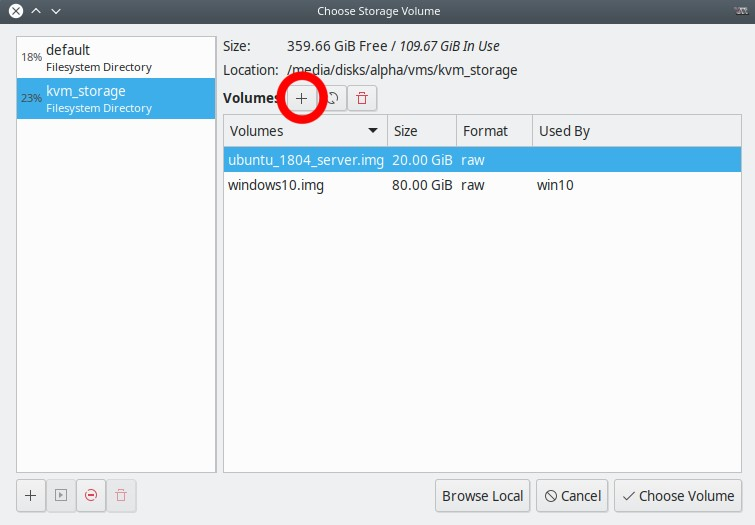Select the default storage pool
Viewport: 755px width, 525px height.
pyautogui.click(x=116, y=58)
